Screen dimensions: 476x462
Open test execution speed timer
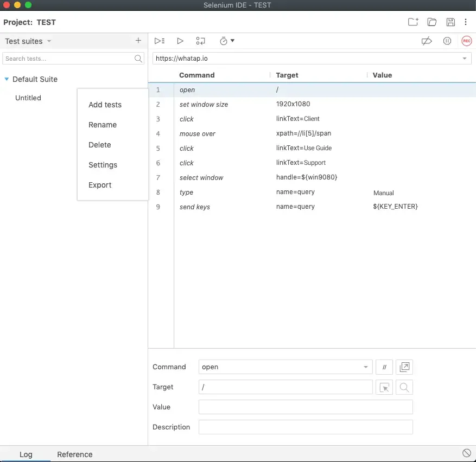click(227, 41)
